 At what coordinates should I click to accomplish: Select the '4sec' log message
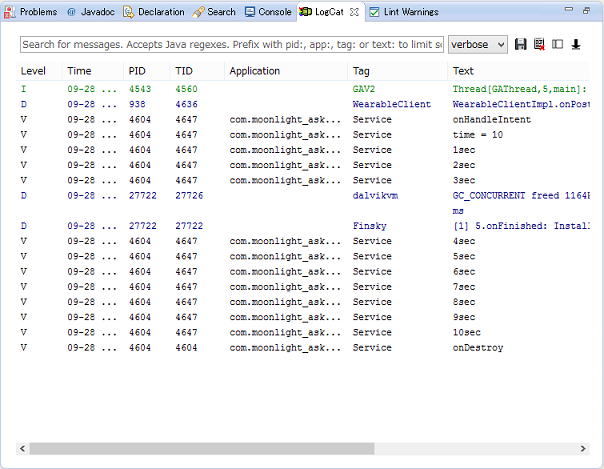pyautogui.click(x=464, y=241)
